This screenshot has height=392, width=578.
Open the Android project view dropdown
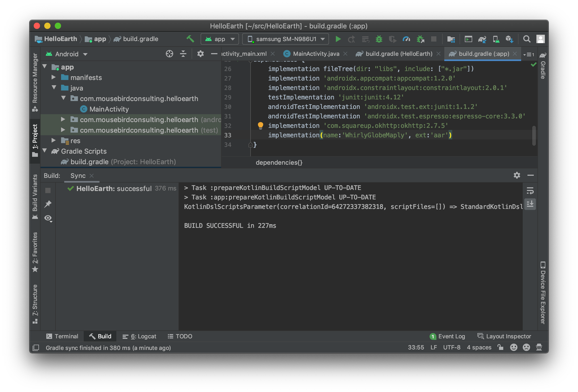tap(67, 54)
